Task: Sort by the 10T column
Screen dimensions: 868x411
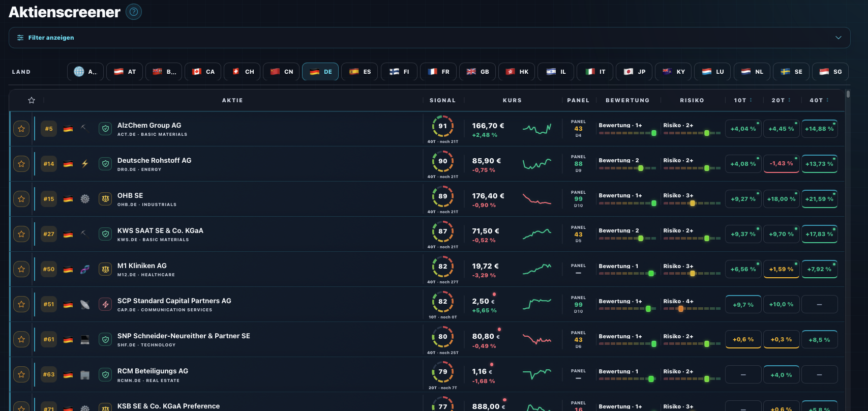Action: click(743, 100)
